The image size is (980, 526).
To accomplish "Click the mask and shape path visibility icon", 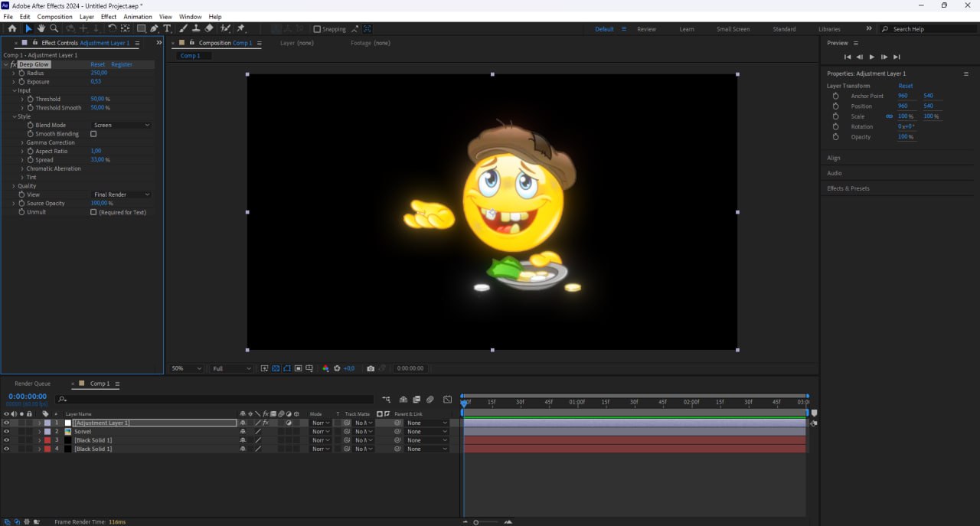I will (286, 368).
